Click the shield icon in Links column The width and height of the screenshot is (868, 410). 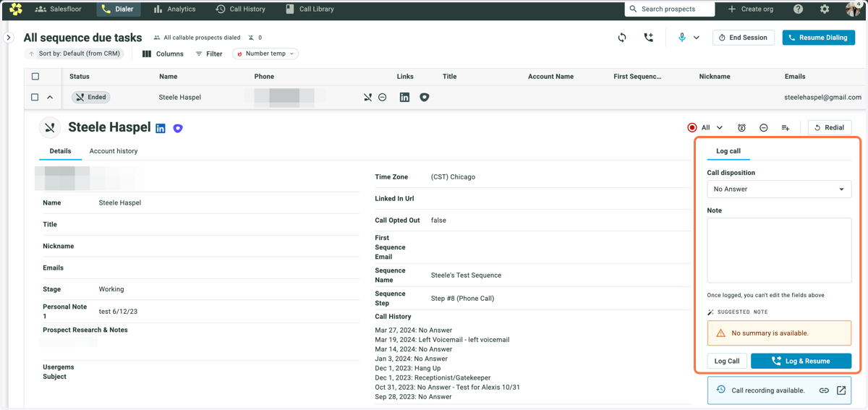click(x=425, y=97)
